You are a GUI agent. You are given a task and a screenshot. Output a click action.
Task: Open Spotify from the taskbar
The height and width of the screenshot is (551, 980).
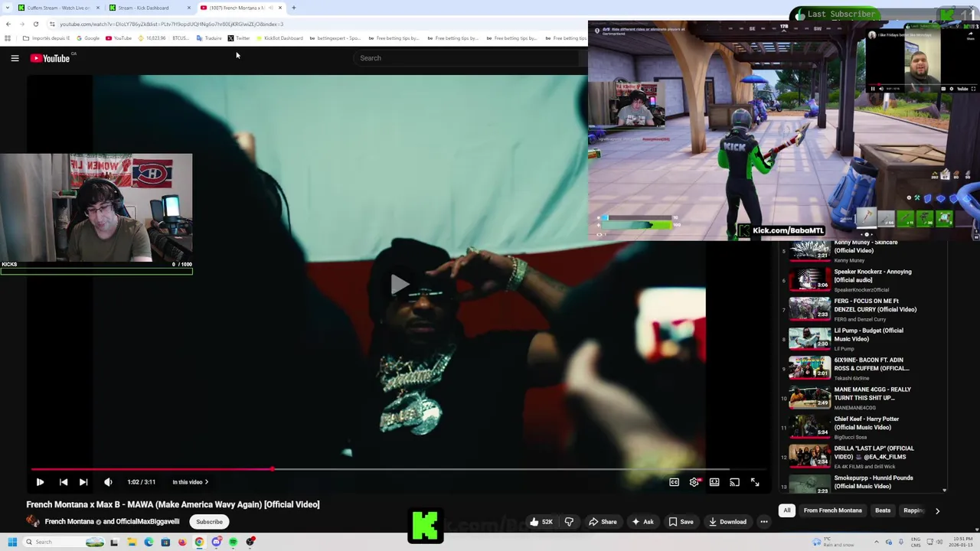click(x=233, y=542)
